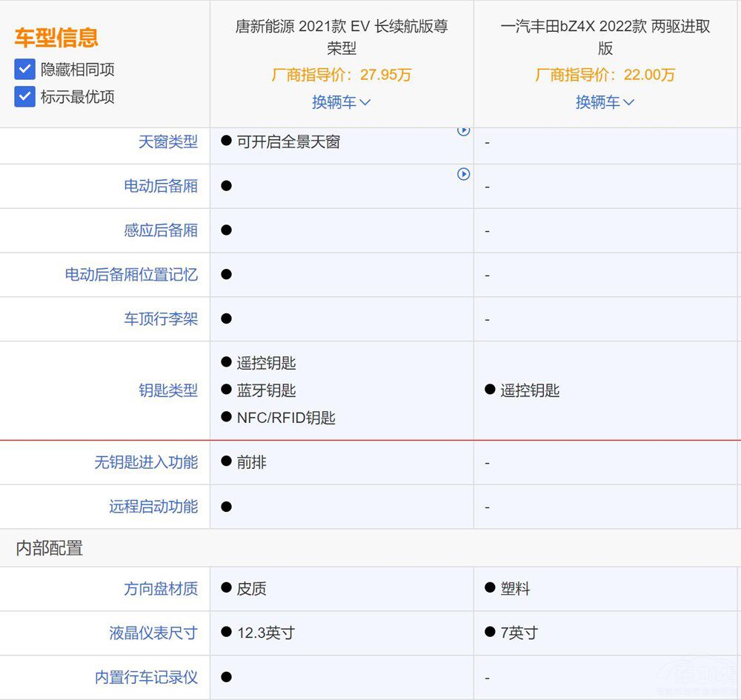Open 换辆车 dropdown under 一汽丰田bZ4X
This screenshot has height=700, width=741.
605,102
